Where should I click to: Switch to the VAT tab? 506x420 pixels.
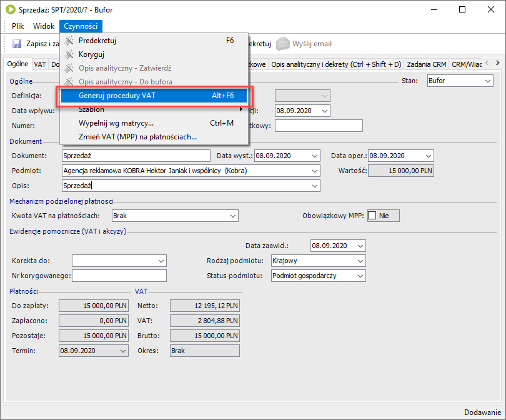(40, 64)
